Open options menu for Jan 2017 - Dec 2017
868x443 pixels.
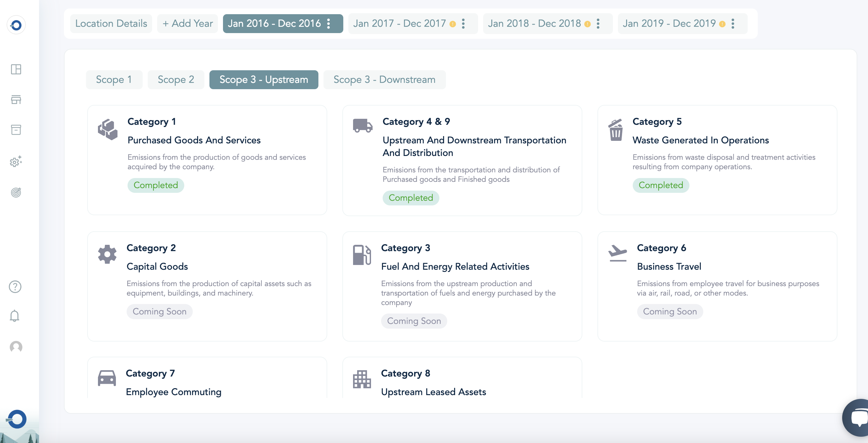(463, 24)
